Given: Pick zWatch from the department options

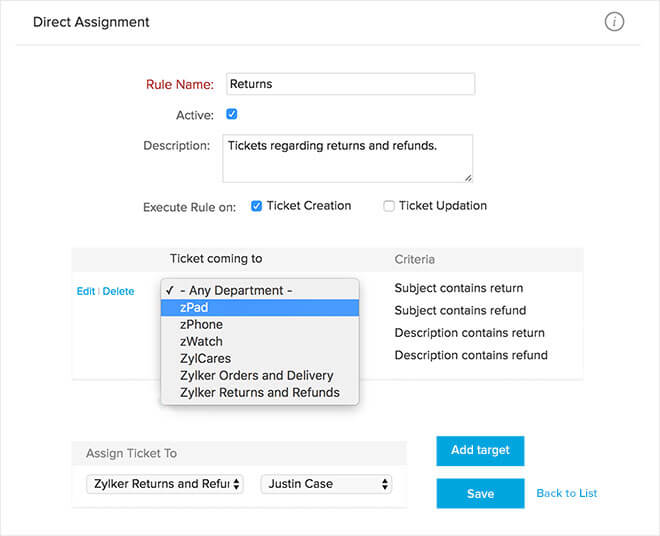Looking at the screenshot, I should coord(259,342).
